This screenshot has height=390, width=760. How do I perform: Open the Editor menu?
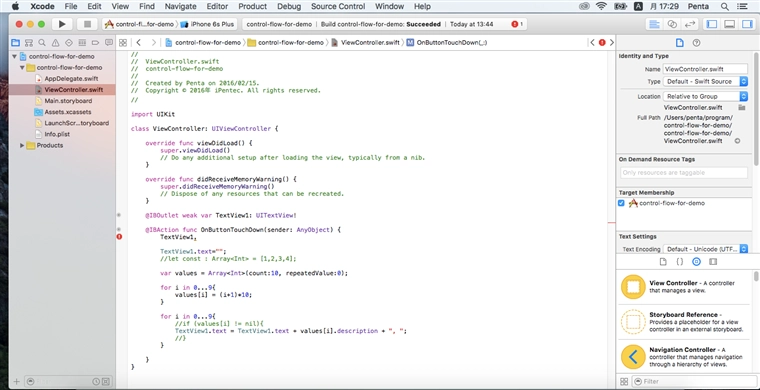tap(217, 6)
